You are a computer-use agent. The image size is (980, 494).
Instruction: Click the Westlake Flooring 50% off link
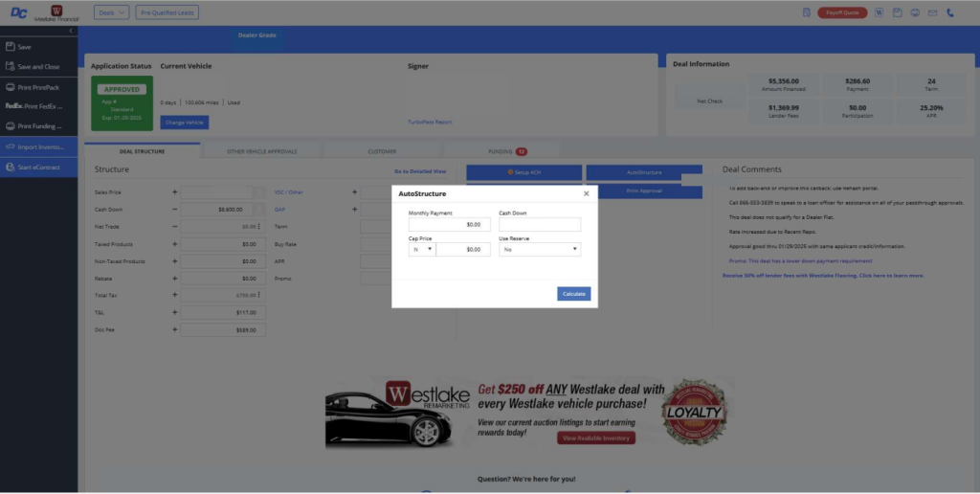click(823, 275)
